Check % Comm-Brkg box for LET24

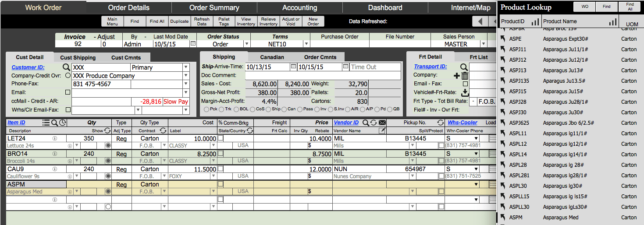point(221,138)
